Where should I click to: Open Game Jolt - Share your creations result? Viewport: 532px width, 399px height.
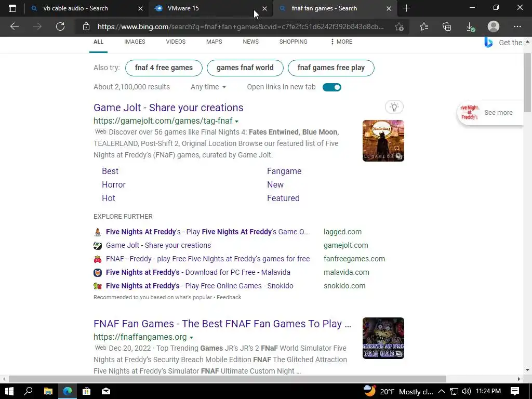click(x=168, y=108)
